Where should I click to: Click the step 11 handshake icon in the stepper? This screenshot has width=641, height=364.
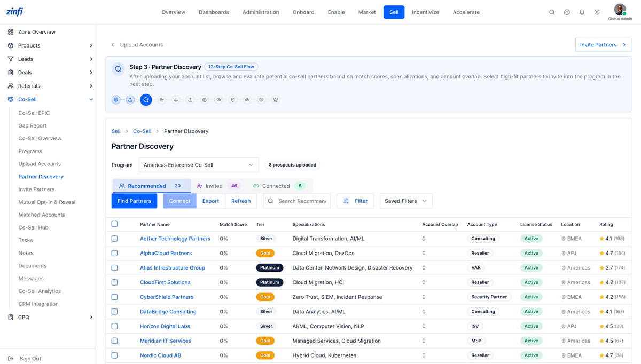261,100
